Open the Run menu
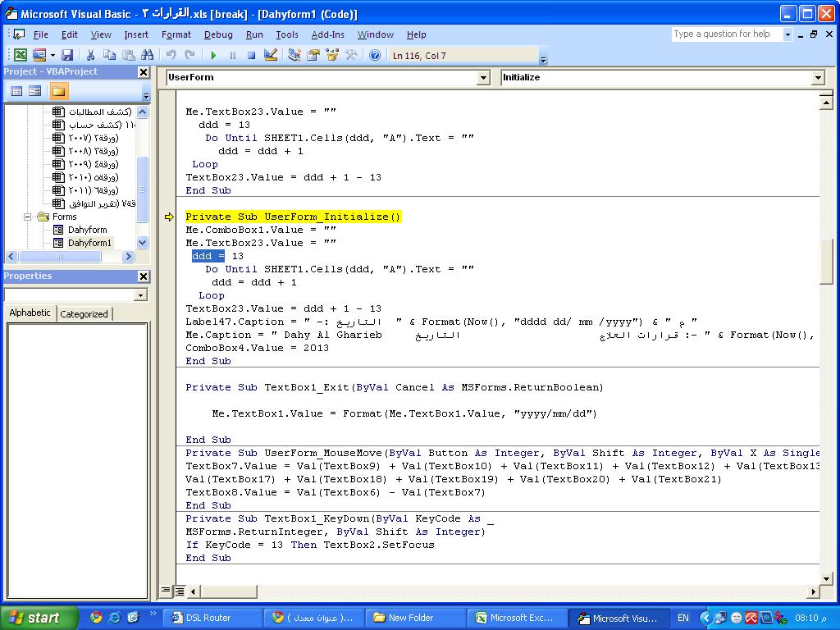840x630 pixels. [x=254, y=34]
